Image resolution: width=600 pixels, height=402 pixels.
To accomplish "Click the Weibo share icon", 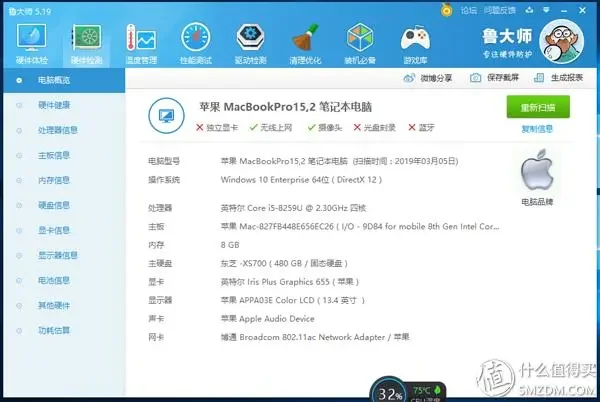I will pos(409,78).
